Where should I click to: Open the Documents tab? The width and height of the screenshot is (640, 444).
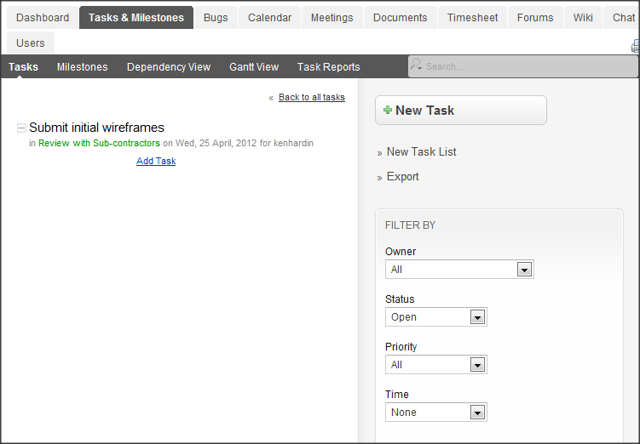tap(400, 18)
